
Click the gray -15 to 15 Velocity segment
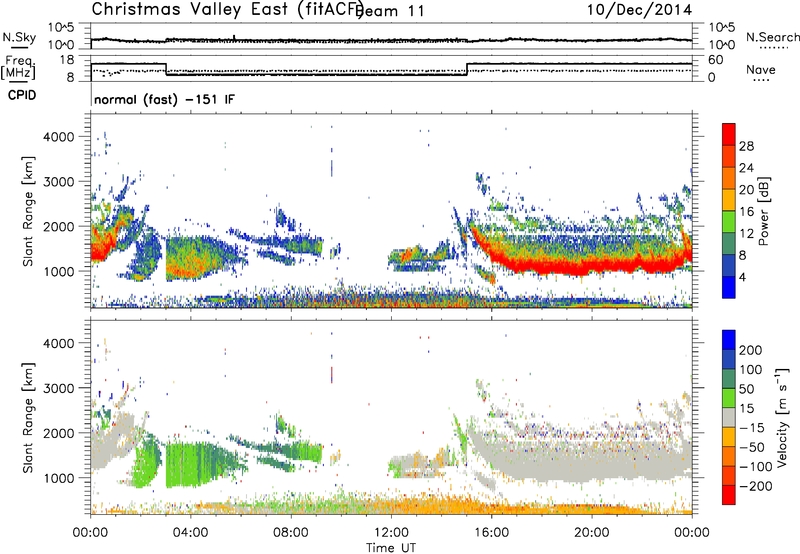(x=729, y=417)
